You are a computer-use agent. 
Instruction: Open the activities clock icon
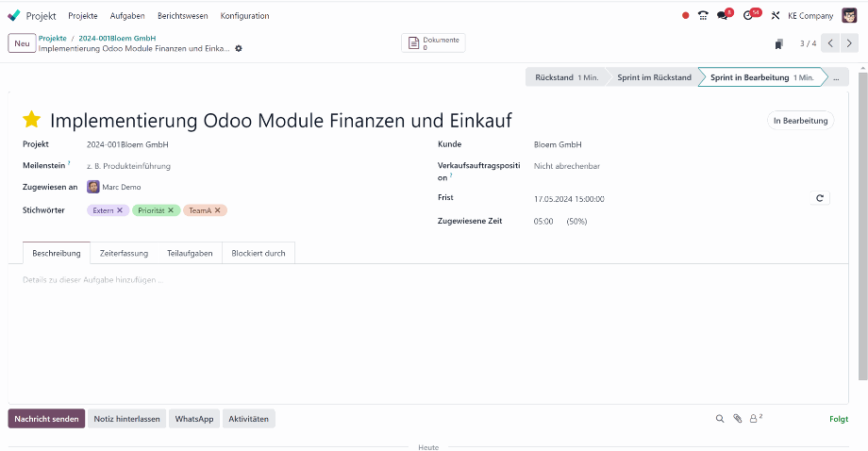pos(748,15)
